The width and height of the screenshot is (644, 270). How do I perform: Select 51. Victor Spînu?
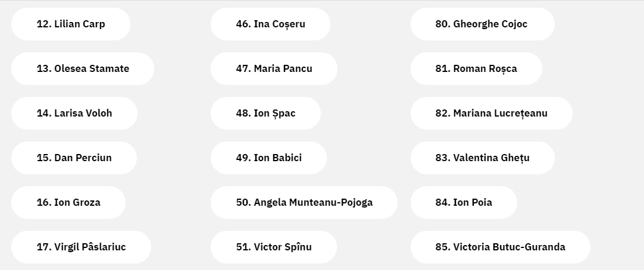[274, 247]
